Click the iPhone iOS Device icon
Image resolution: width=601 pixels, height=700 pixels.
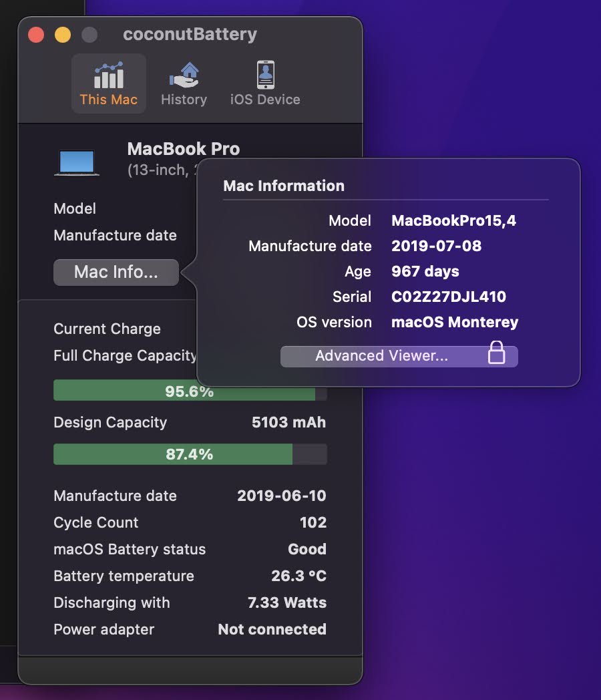[x=265, y=75]
